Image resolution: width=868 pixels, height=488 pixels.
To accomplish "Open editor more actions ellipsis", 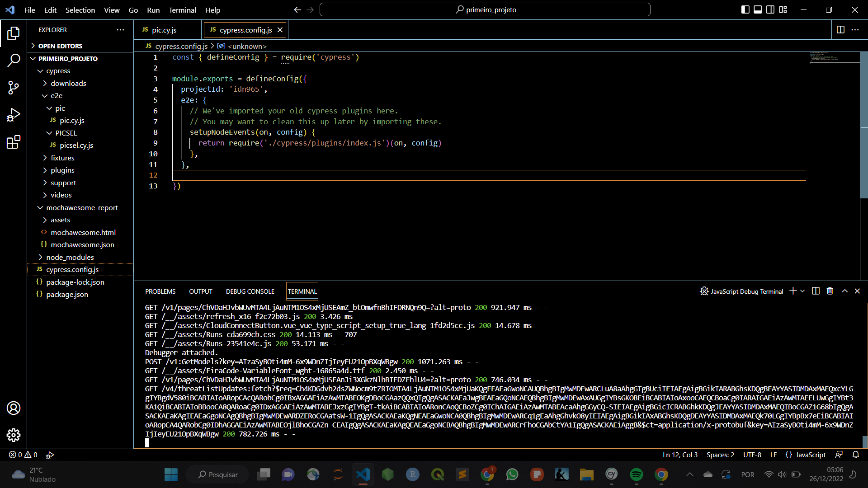I will coord(855,30).
